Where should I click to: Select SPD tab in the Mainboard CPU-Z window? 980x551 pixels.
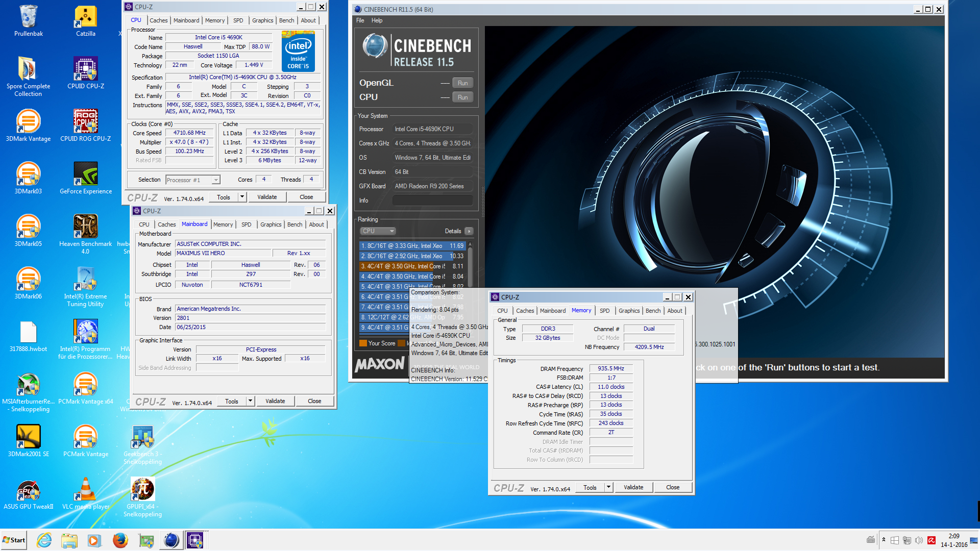pyautogui.click(x=246, y=224)
